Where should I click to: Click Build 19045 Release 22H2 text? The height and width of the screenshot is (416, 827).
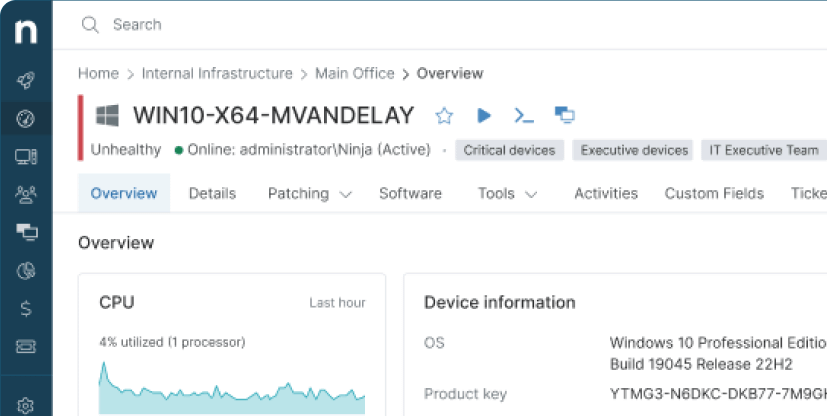click(701, 364)
